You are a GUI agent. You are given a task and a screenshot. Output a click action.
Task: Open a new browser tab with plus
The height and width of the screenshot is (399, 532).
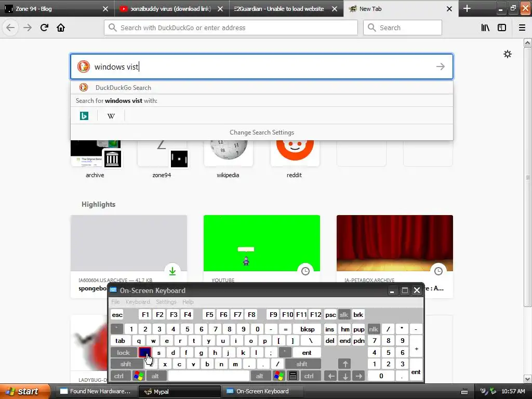(467, 8)
